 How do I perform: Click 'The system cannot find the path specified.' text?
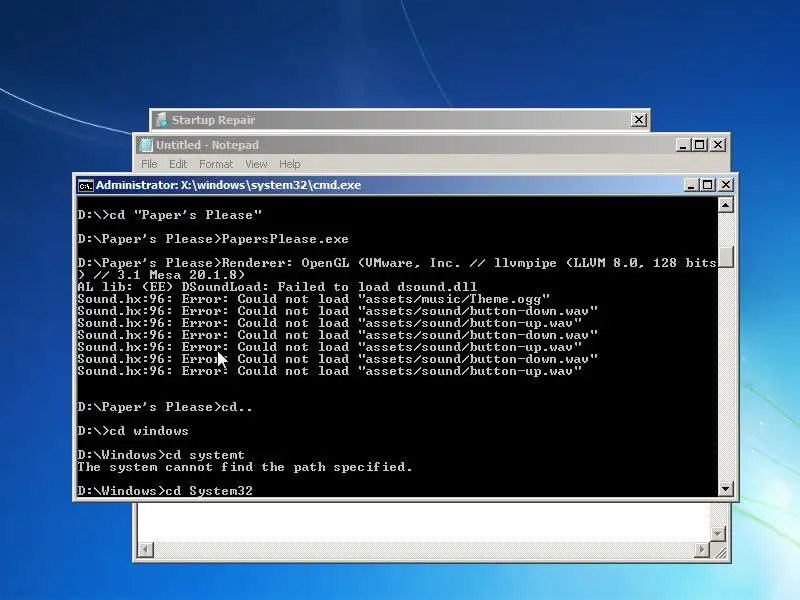[x=245, y=467]
